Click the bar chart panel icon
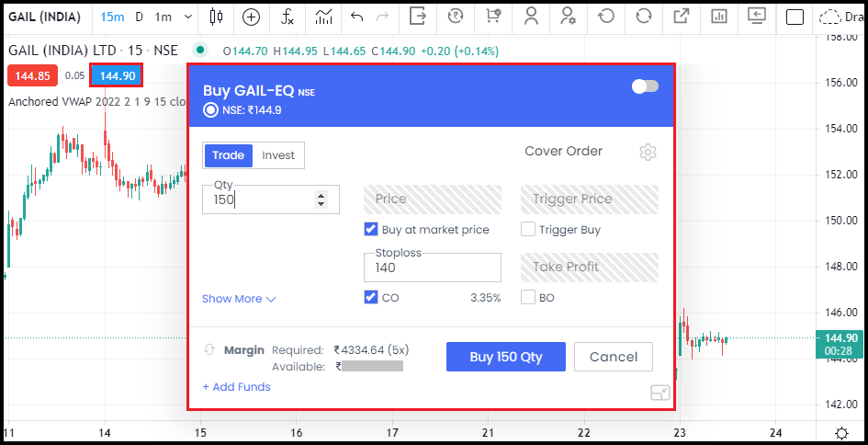 click(718, 17)
